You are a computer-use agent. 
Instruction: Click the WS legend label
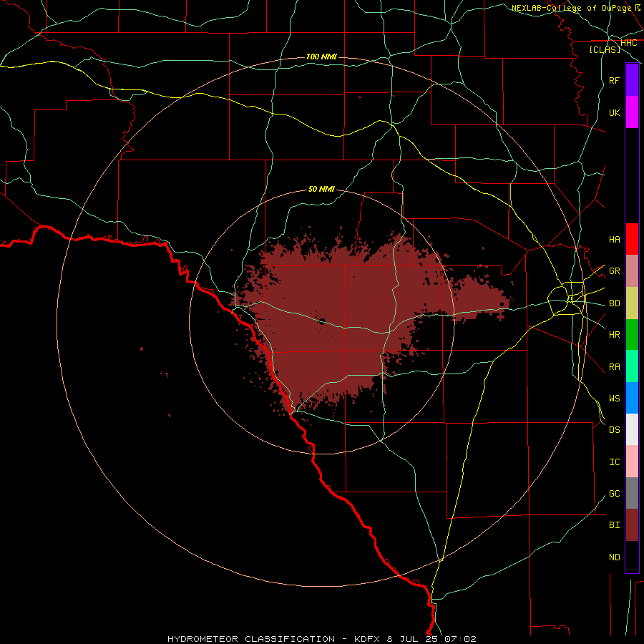(x=614, y=398)
